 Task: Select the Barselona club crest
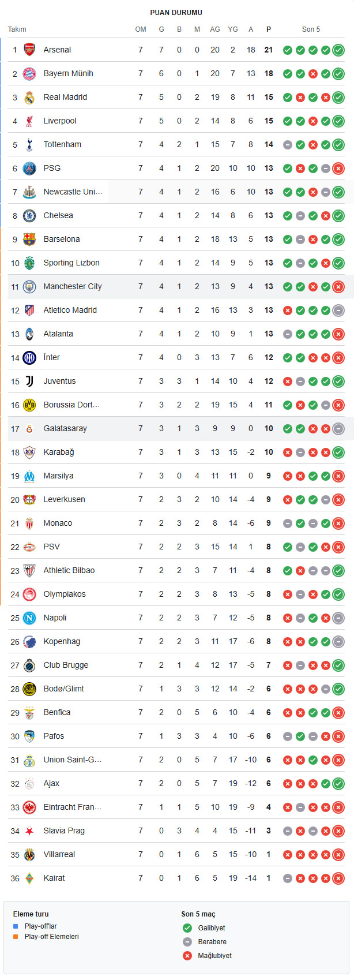click(29, 239)
